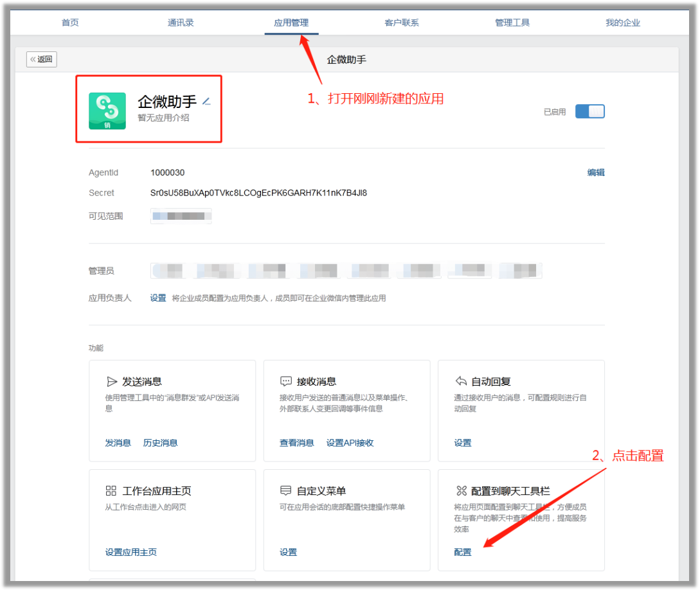Click the 工作台应用主页 grid icon
Screen dimensions: 700x590
click(x=111, y=491)
